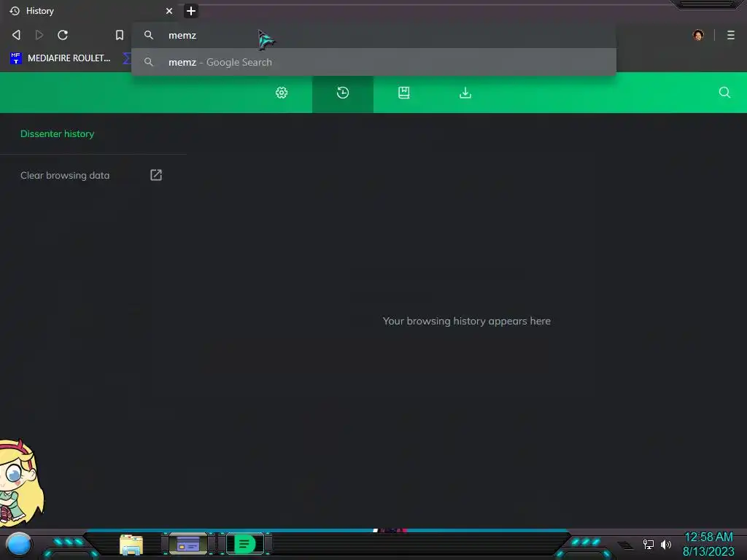Click Clear browsing data
747x560 pixels.
(x=65, y=175)
